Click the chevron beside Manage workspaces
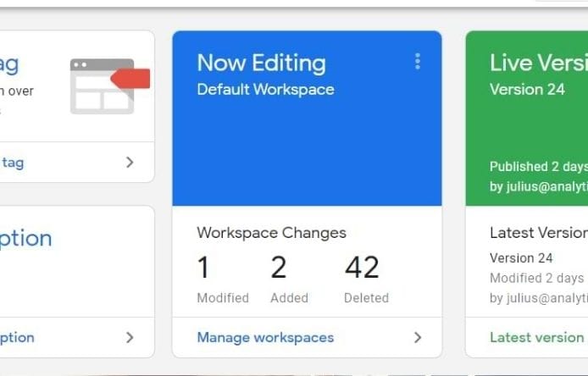 pos(418,337)
